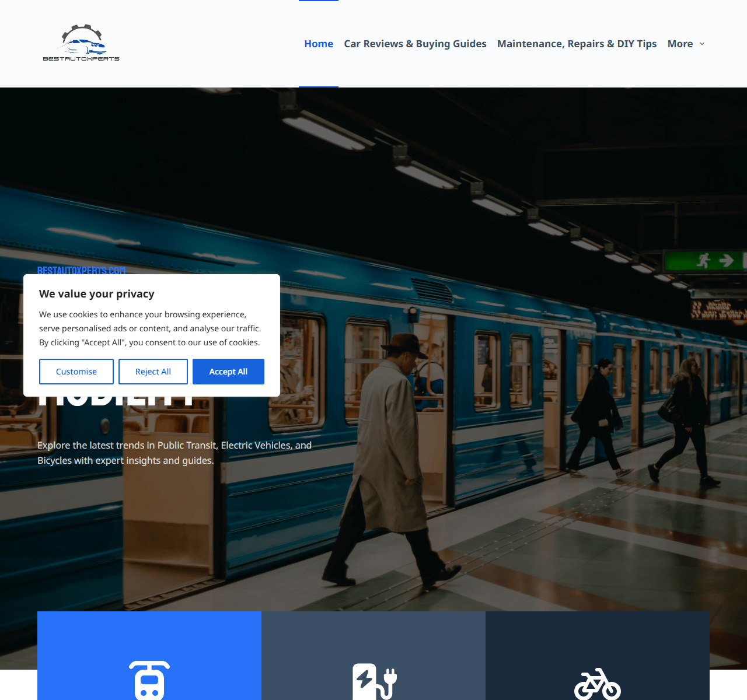Select the bicycle icon
This screenshot has height=700, width=747.
point(597,684)
